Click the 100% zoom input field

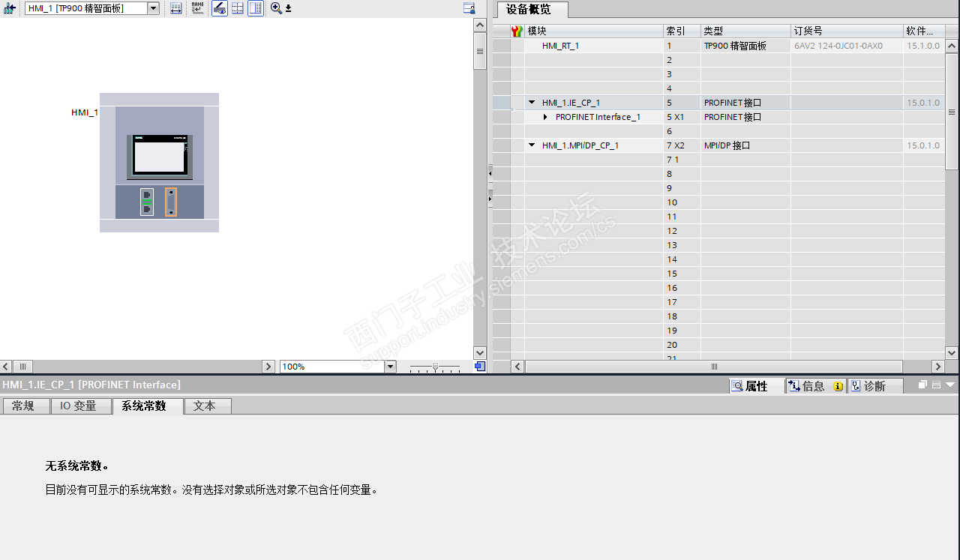[332, 367]
